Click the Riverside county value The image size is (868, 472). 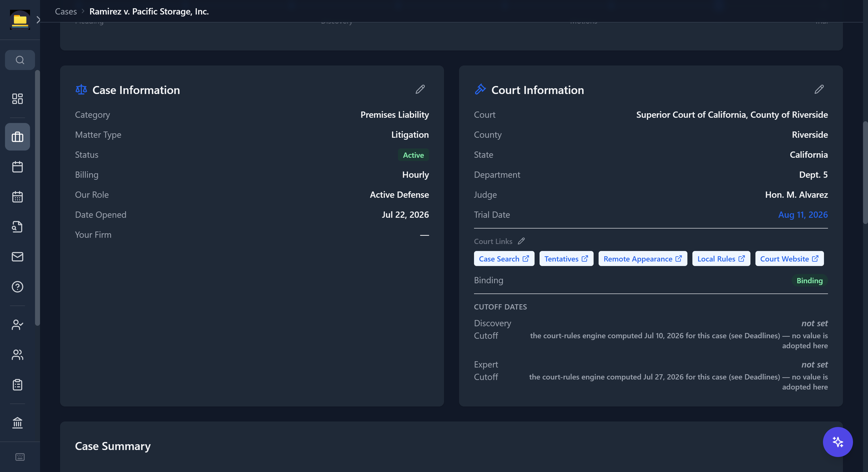pyautogui.click(x=810, y=135)
